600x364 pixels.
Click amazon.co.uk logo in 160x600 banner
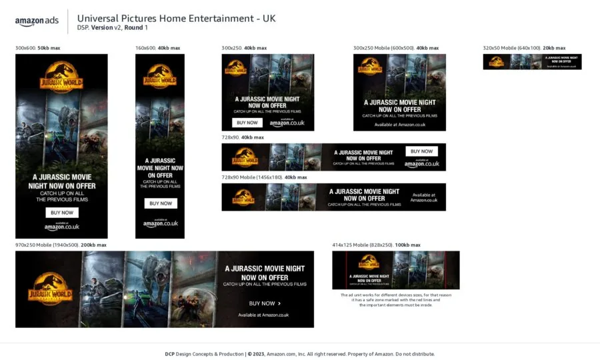pyautogui.click(x=161, y=223)
